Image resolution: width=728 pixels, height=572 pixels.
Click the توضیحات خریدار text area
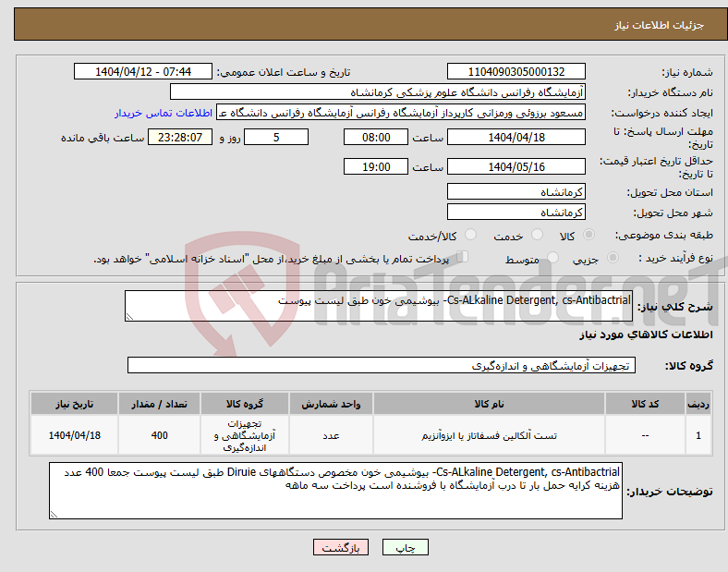[x=335, y=491]
